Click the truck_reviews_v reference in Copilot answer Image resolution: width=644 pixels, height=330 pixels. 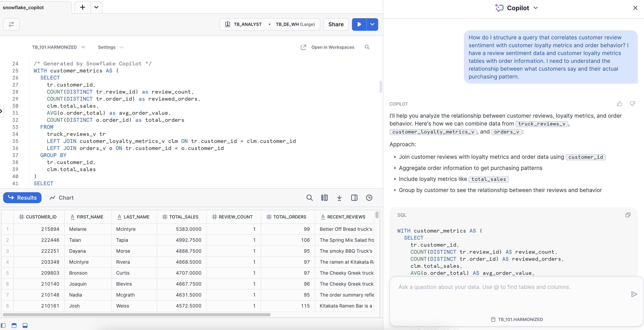click(x=542, y=124)
